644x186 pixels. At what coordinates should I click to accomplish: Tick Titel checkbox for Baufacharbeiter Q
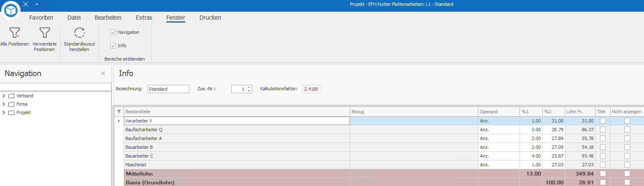click(603, 130)
